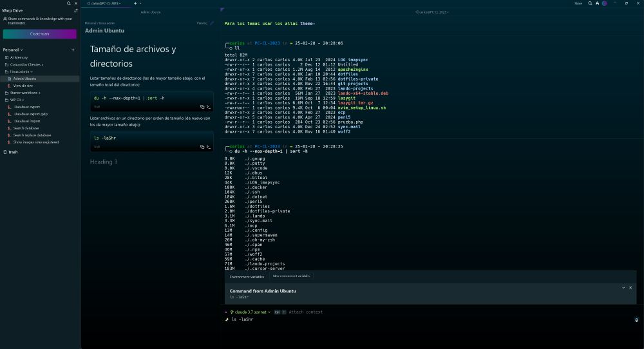Expand Starter workflows folder
644x349 pixels.
pyautogui.click(x=23, y=93)
